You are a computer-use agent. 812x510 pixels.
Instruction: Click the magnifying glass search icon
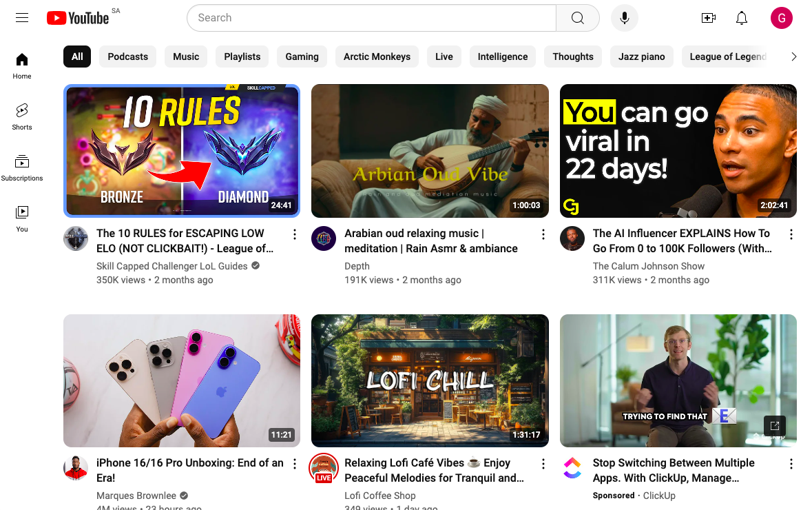577,17
